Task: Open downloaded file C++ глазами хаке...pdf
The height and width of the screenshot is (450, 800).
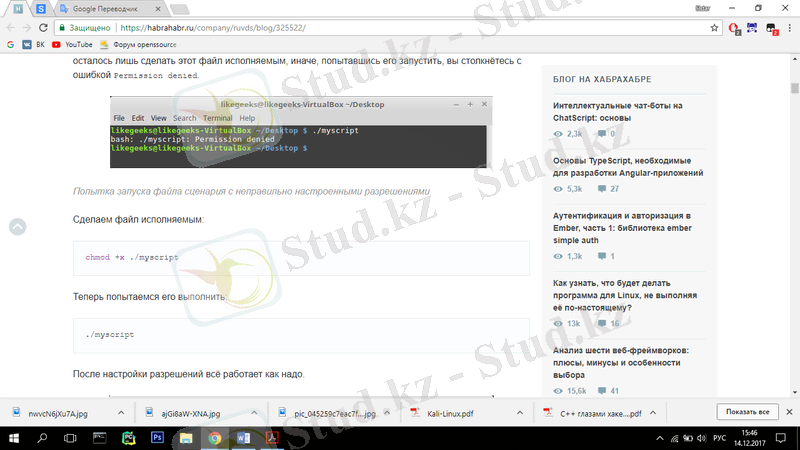Action: tap(592, 413)
